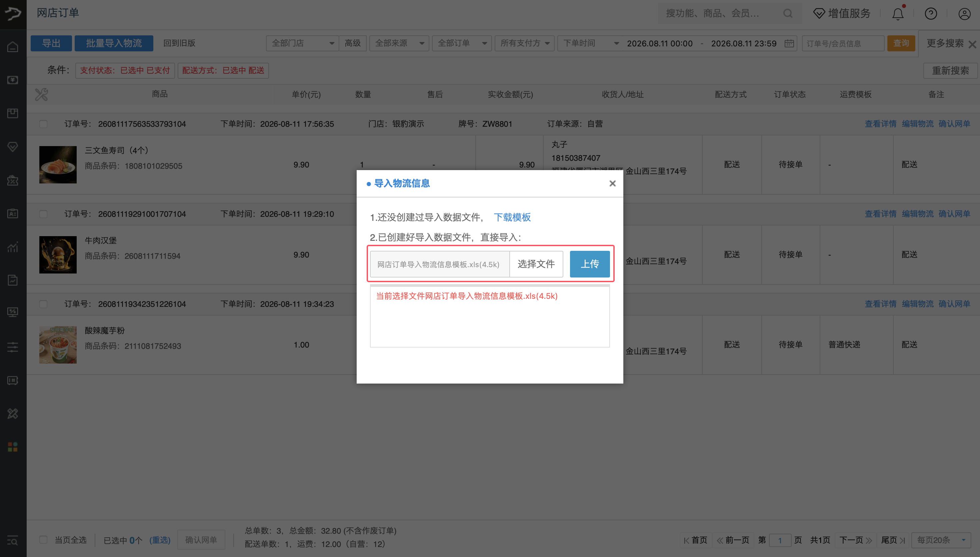This screenshot has width=980, height=557.
Task: Open the monitor checklist icon in the sidebar
Action: (13, 312)
